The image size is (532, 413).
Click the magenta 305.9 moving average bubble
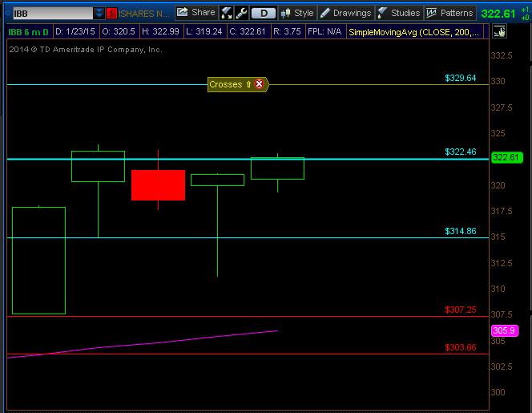point(505,330)
